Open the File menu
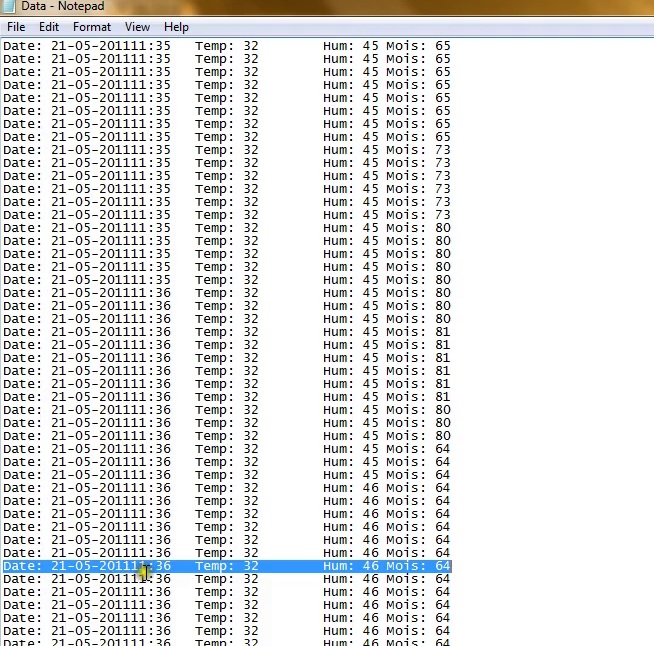The image size is (654, 646). click(16, 27)
